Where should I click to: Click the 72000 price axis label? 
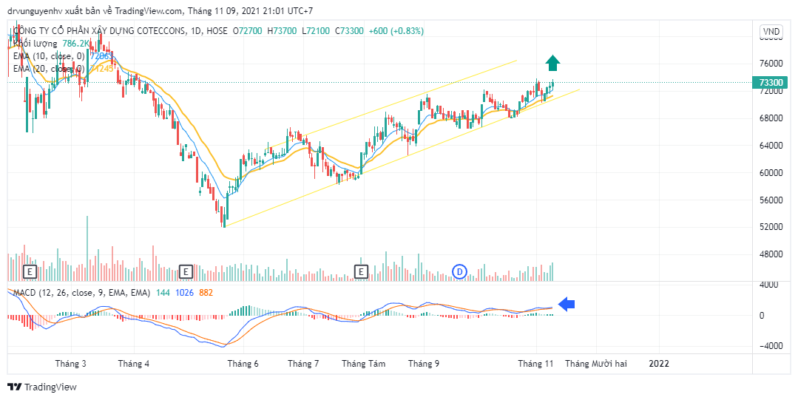coord(771,91)
